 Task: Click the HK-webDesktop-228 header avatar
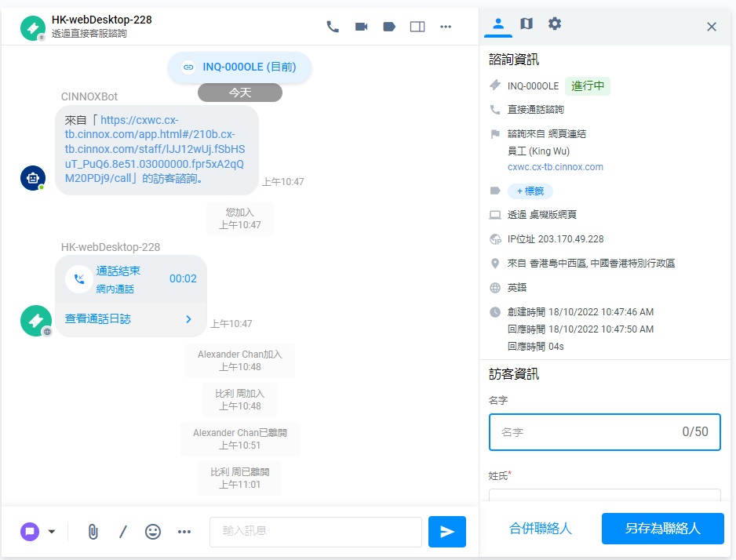32,28
